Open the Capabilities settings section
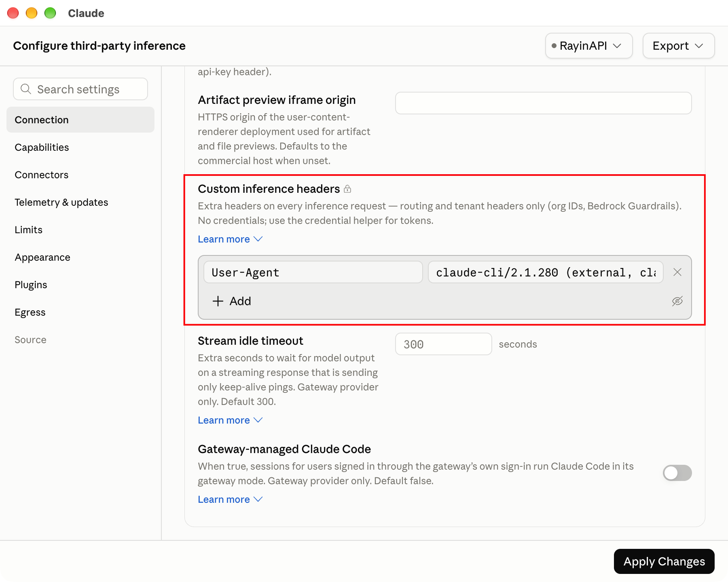This screenshot has width=728, height=582. coord(80,147)
